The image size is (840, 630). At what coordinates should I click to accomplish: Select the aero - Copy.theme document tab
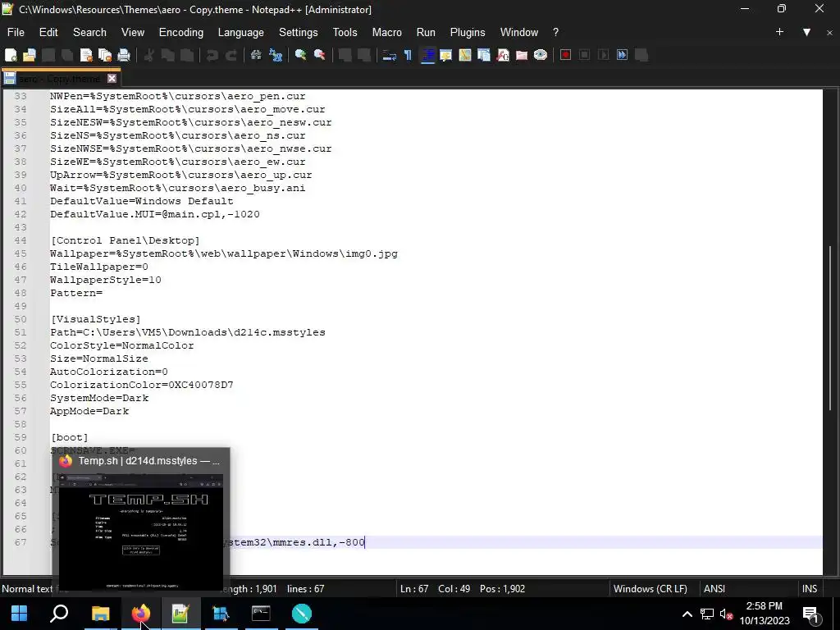[60, 79]
